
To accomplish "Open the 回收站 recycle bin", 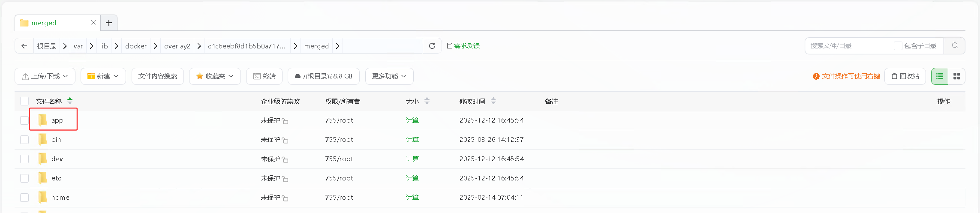I will tap(905, 76).
